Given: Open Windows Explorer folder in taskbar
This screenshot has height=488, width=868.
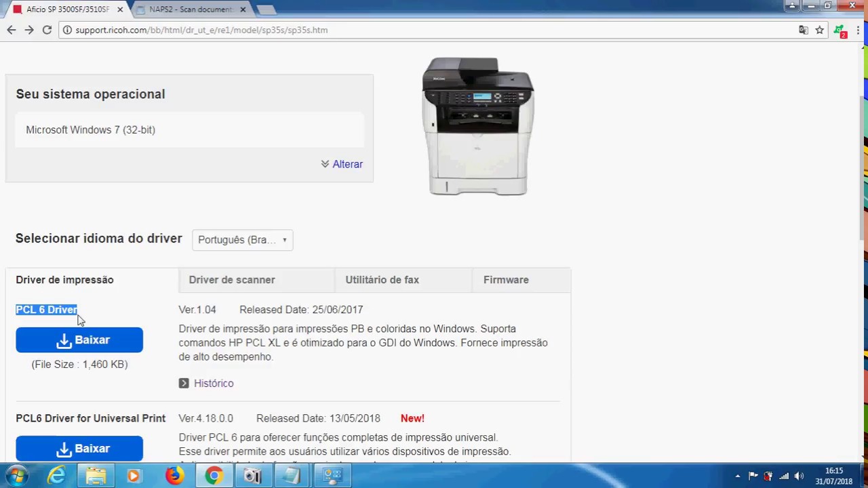Looking at the screenshot, I should pos(96,476).
